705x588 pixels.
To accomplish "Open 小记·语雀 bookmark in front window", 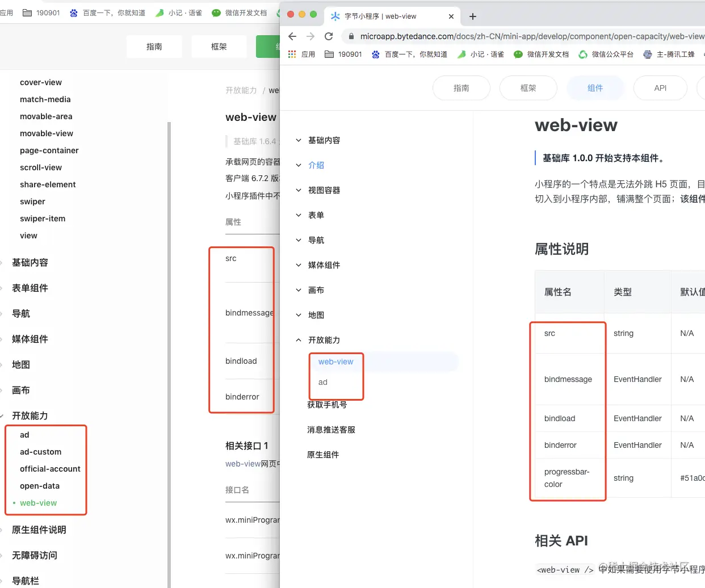I will tap(480, 54).
